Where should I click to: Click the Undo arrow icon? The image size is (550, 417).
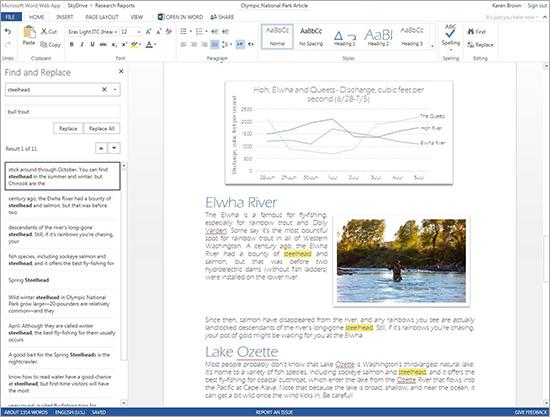click(8, 32)
